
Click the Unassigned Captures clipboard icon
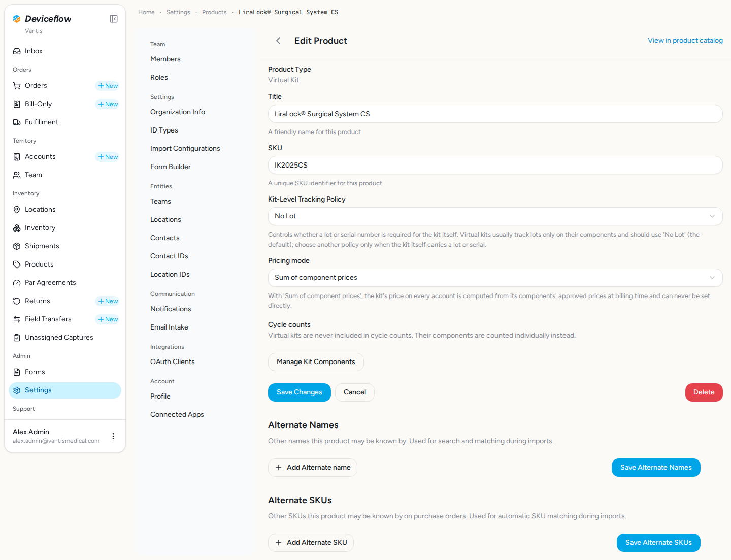17,338
